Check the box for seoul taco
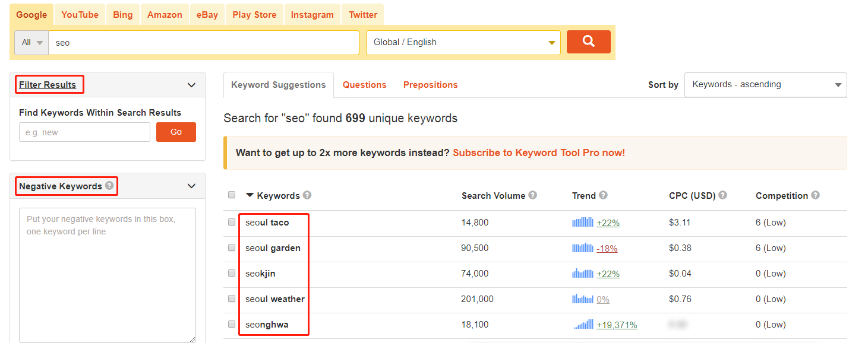The image size is (868, 343). (x=232, y=222)
